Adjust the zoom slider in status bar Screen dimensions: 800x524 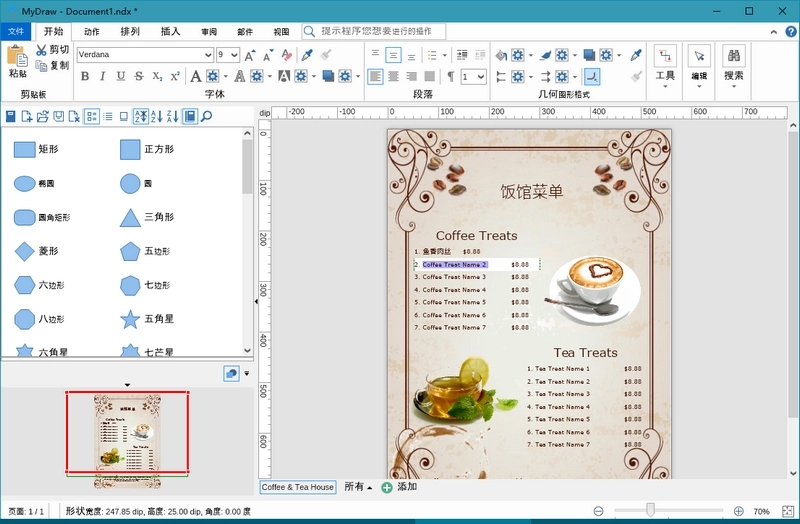click(651, 511)
